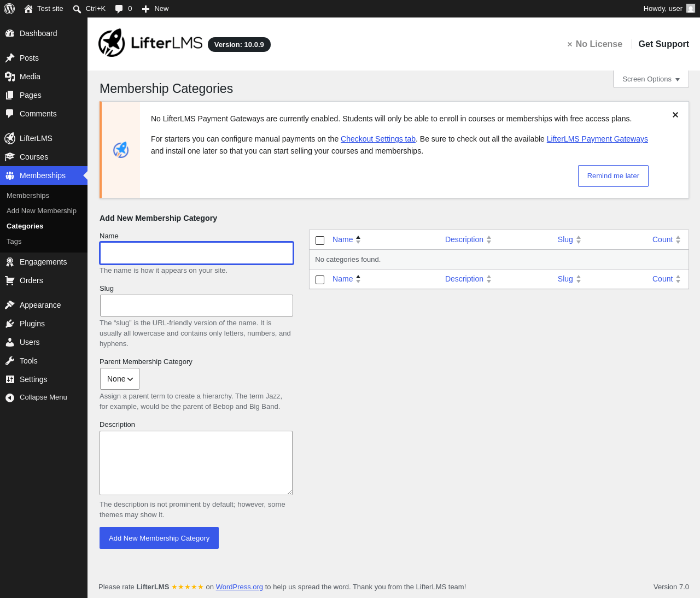Viewport: 700px width, 598px height.
Task: Click the Tools wrench icon
Action: (10, 361)
